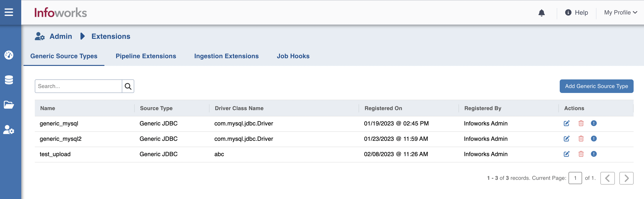Switch to Ingestion Extensions tab
The height and width of the screenshot is (199, 644).
pos(226,56)
